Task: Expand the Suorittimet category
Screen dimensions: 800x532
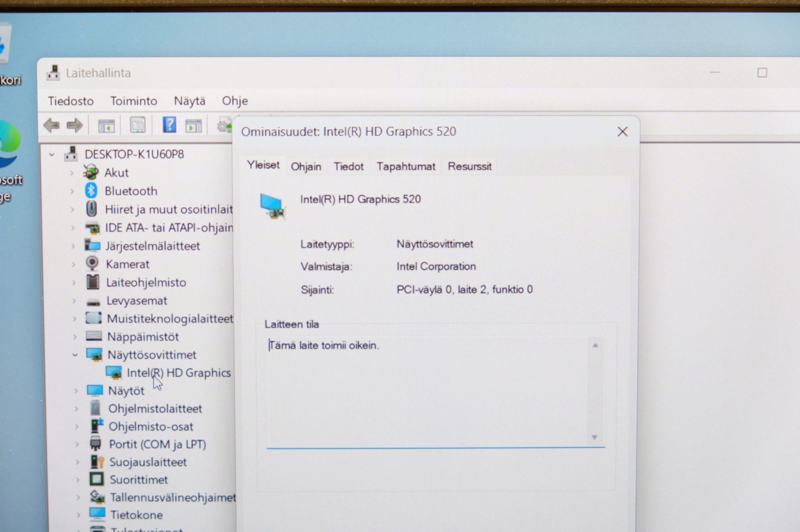Action: pyautogui.click(x=78, y=480)
